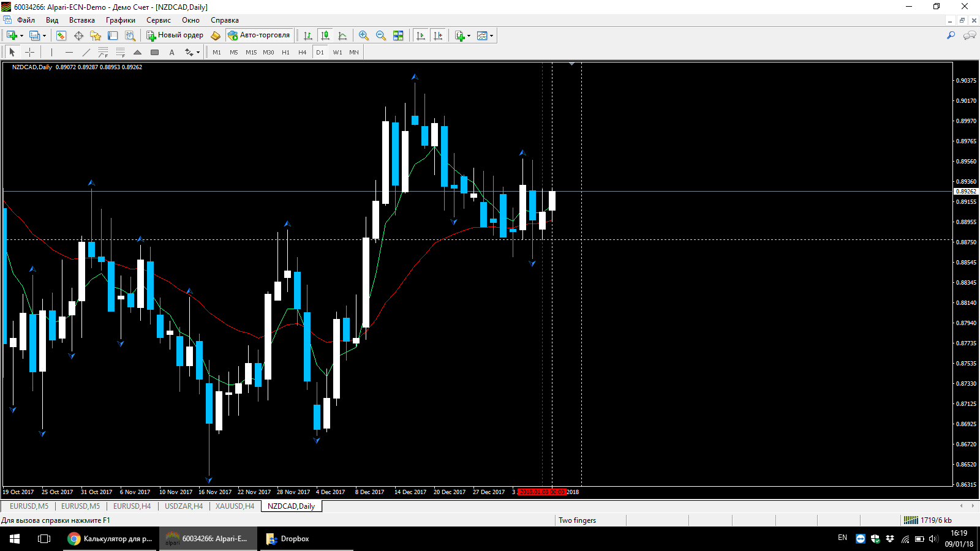
Task: Open the Графики menu
Action: tap(121, 20)
